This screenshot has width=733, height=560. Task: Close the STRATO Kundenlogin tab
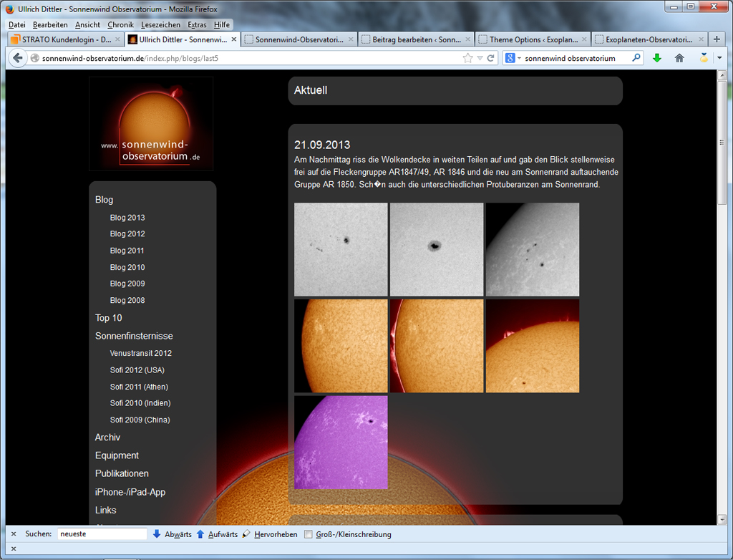(x=117, y=39)
